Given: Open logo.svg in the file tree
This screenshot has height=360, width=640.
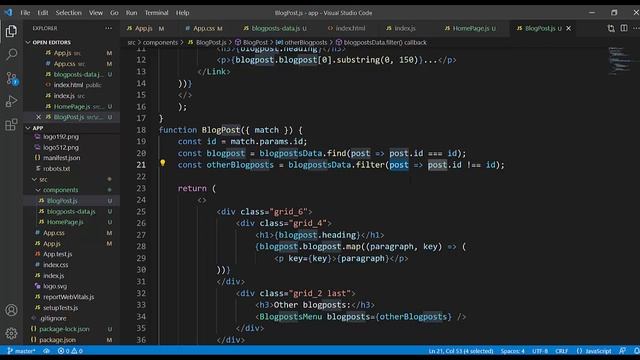Looking at the screenshot, I should [x=55, y=286].
